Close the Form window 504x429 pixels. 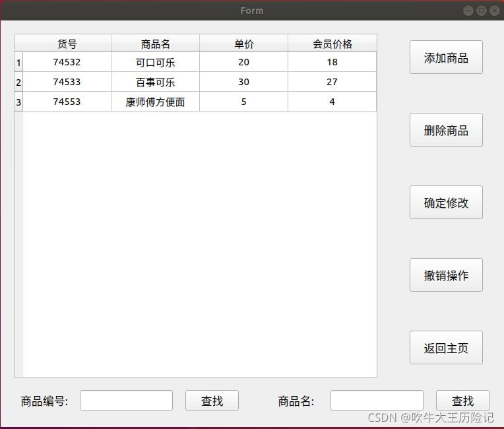tap(494, 11)
